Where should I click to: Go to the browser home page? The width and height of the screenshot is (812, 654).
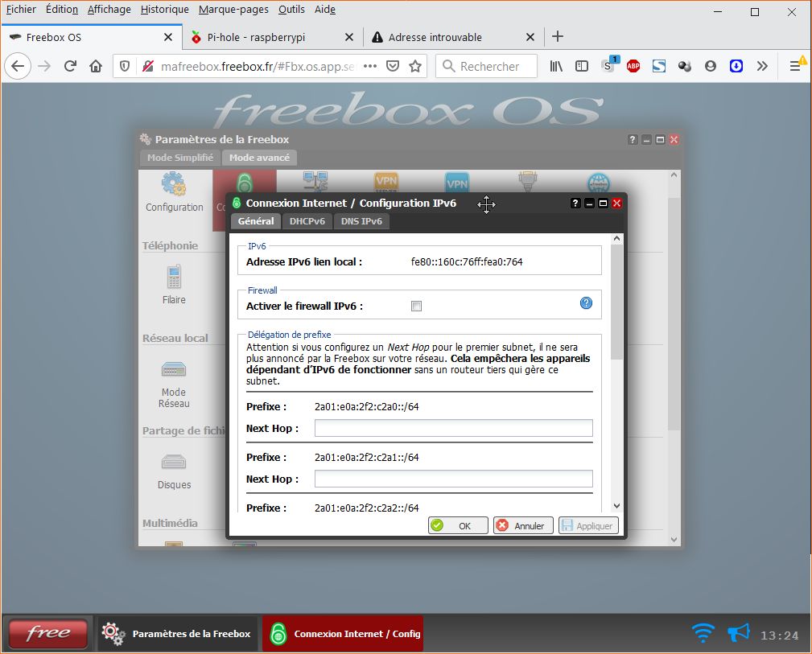[96, 66]
